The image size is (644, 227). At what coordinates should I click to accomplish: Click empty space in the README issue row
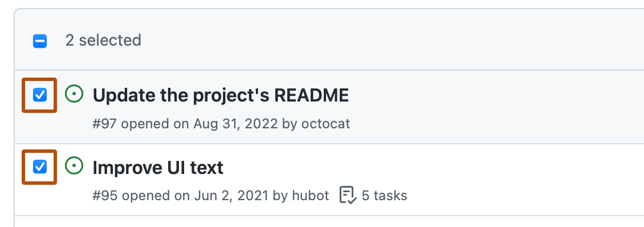pyautogui.click(x=493, y=107)
